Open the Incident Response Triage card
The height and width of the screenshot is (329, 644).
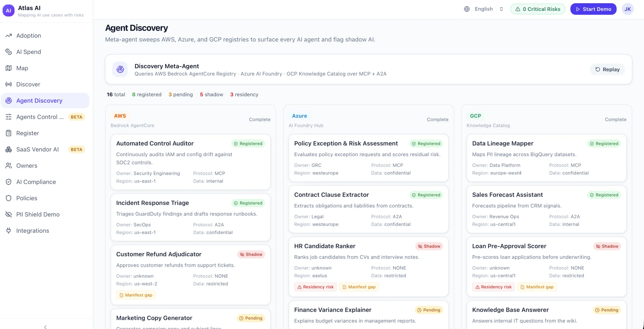click(190, 217)
